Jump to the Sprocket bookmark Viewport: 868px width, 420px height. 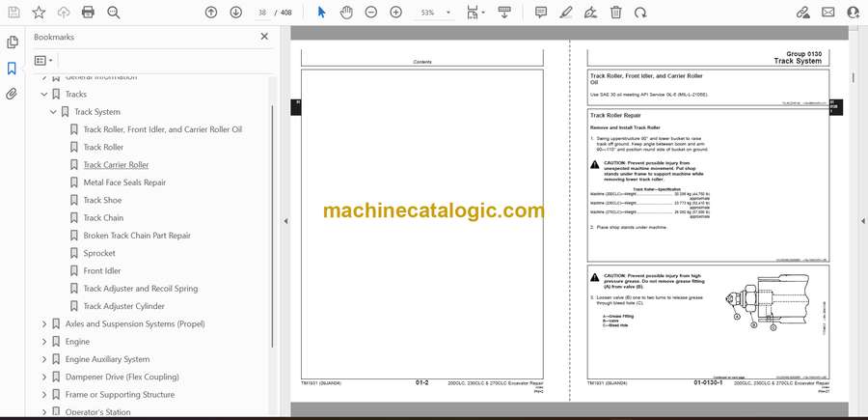99,253
